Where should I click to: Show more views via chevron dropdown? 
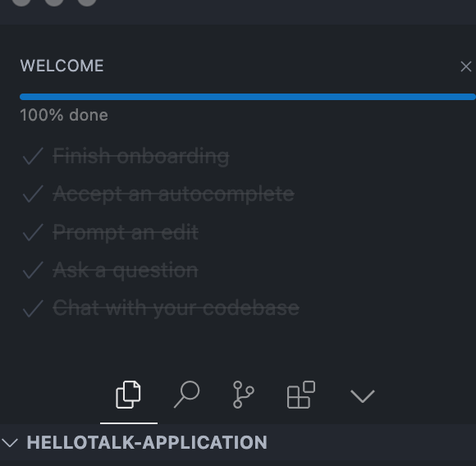coord(363,396)
